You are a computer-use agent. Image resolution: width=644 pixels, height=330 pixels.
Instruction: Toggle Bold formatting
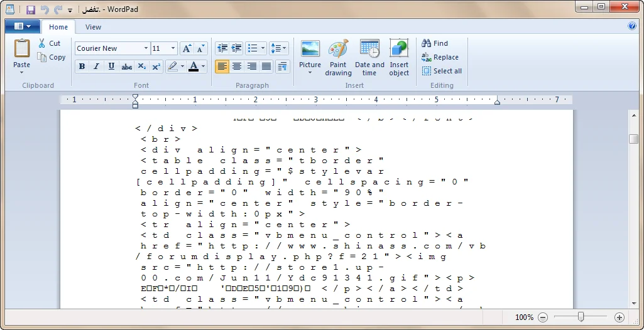82,67
